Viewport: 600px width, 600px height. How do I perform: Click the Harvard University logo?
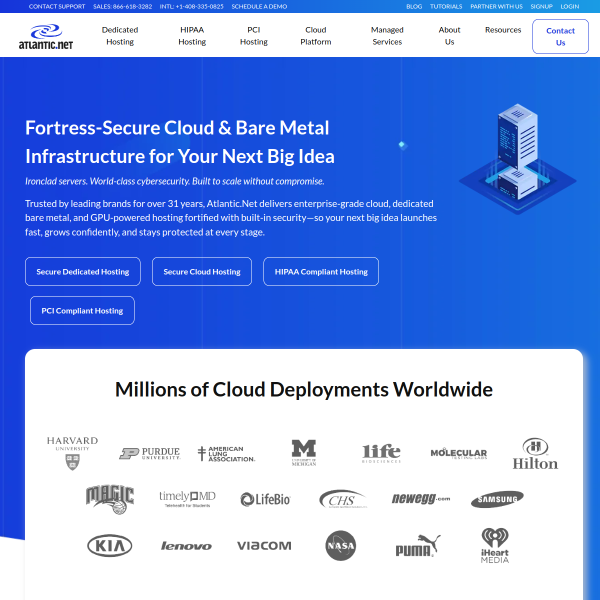72,453
